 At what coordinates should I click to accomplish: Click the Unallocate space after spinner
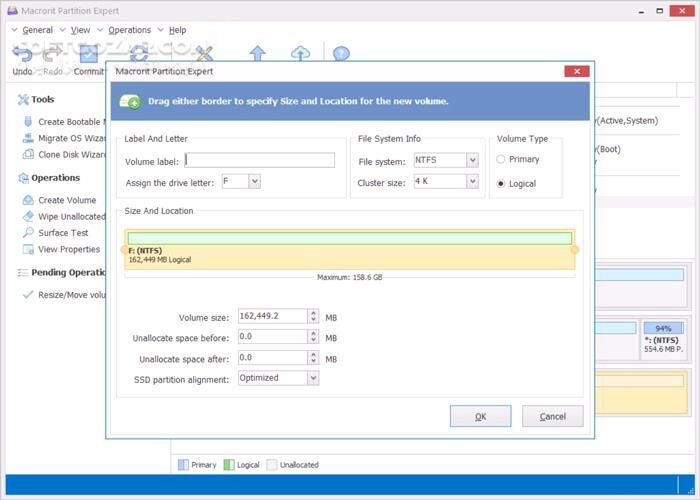click(313, 358)
